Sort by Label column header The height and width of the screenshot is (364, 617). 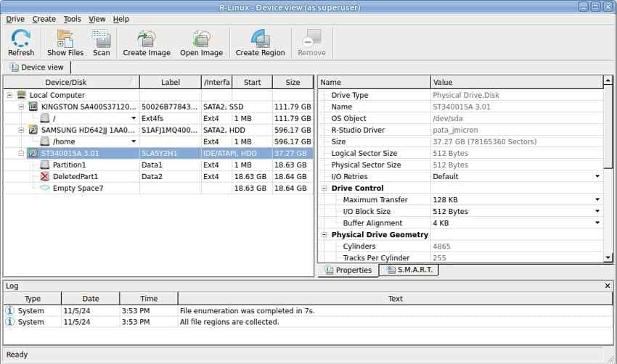click(x=170, y=82)
